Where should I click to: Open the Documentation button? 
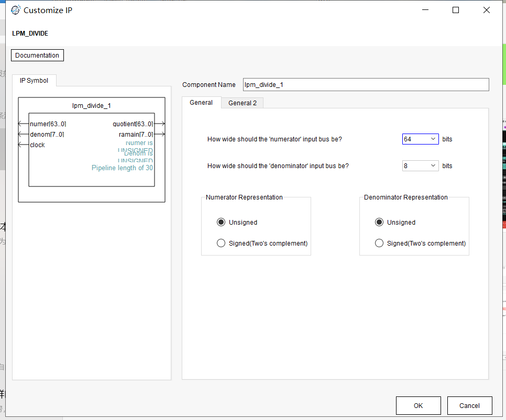(37, 56)
